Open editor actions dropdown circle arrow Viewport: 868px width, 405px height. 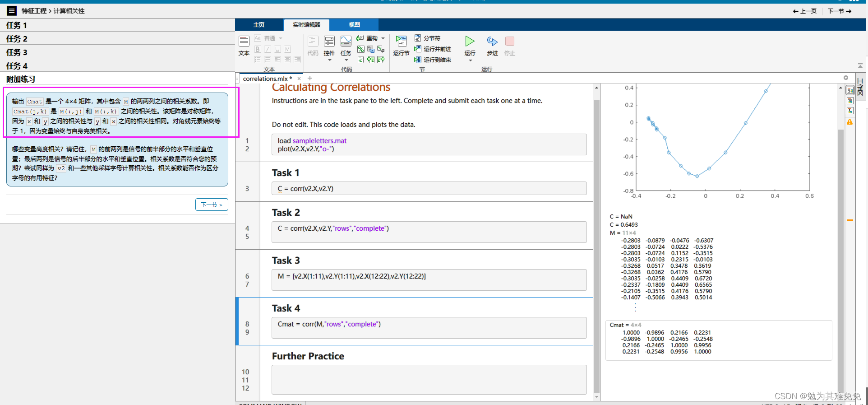click(846, 78)
